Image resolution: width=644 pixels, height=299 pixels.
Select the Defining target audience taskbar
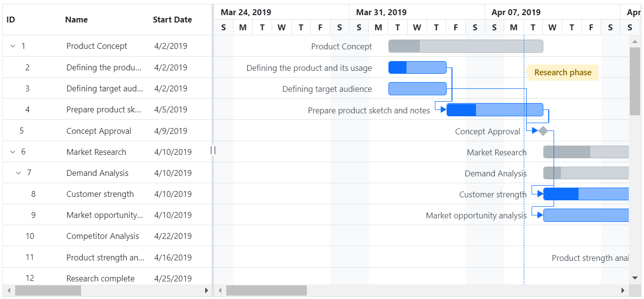417,88
